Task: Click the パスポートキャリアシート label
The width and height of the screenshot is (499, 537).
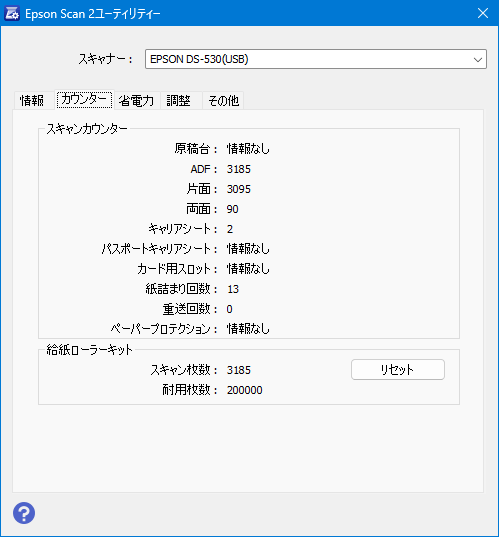Action: (x=159, y=249)
